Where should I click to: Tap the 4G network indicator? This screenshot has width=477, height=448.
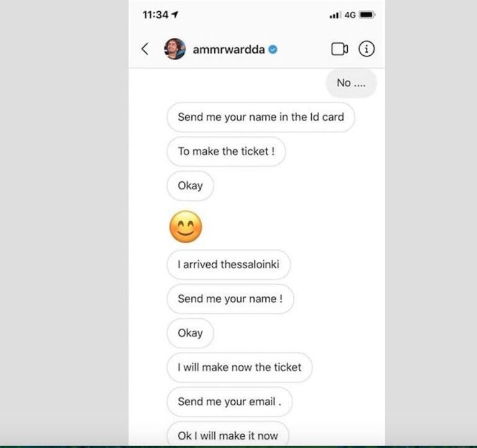pyautogui.click(x=350, y=15)
